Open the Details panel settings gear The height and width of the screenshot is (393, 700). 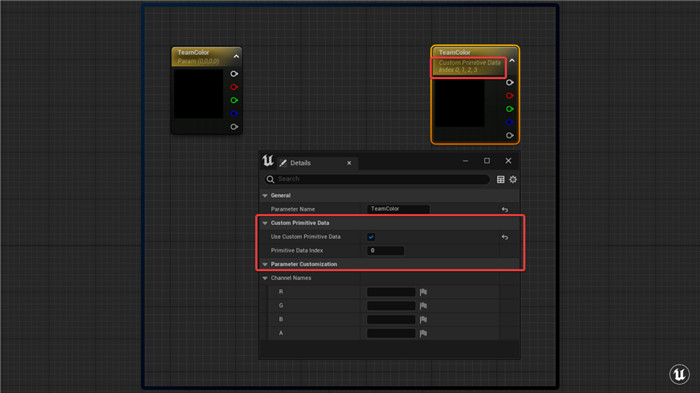pos(513,180)
